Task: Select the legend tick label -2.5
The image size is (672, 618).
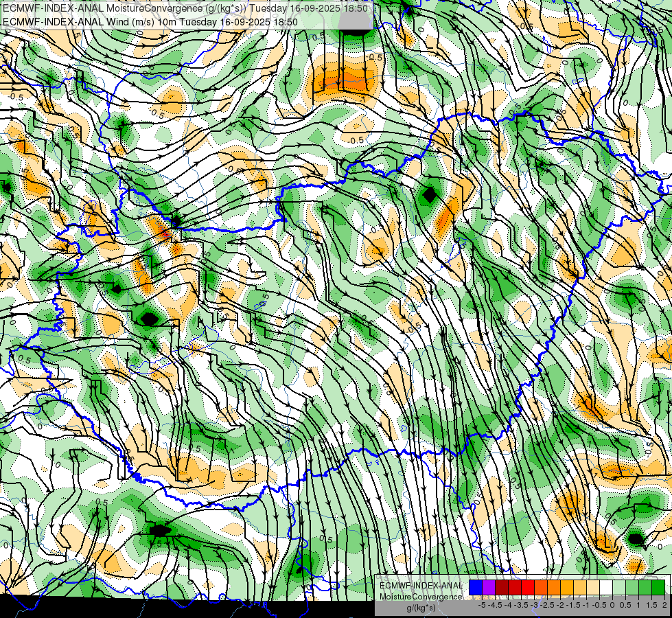Action: (x=548, y=605)
